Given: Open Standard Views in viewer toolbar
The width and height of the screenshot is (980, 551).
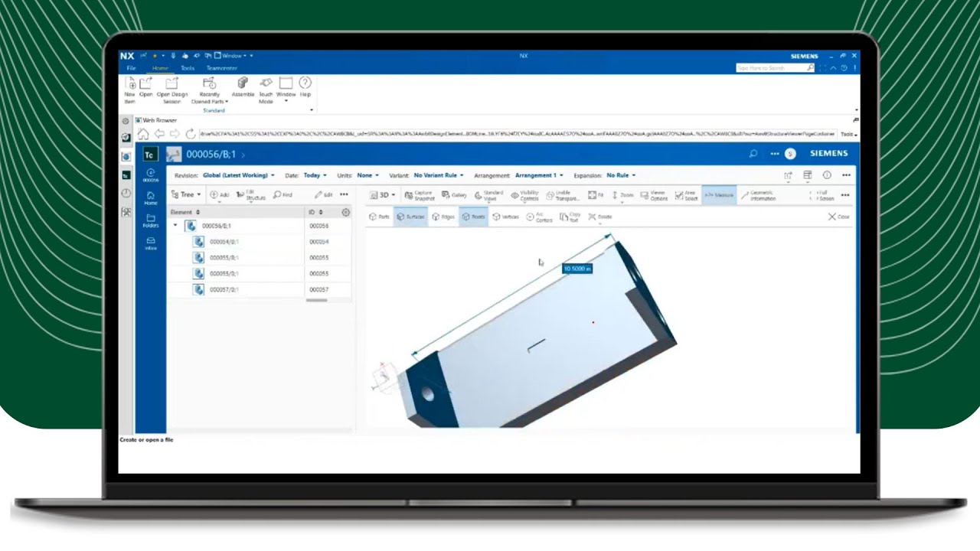Looking at the screenshot, I should (x=488, y=196).
